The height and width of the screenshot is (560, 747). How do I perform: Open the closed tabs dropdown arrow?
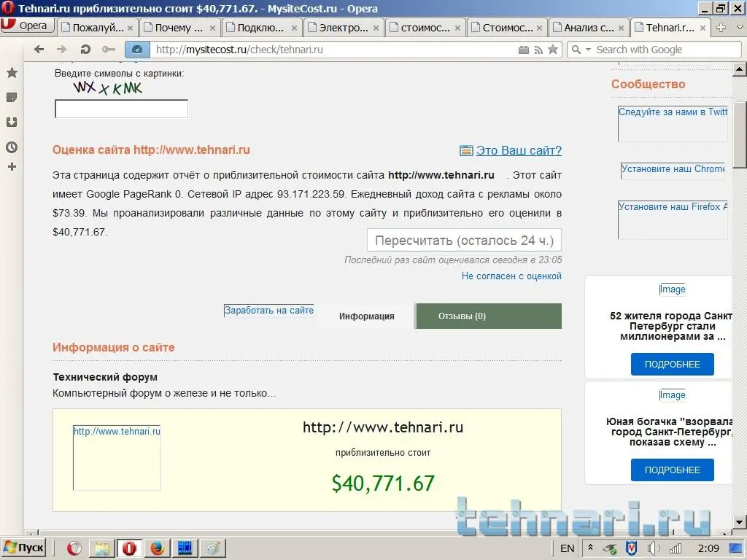[x=740, y=28]
